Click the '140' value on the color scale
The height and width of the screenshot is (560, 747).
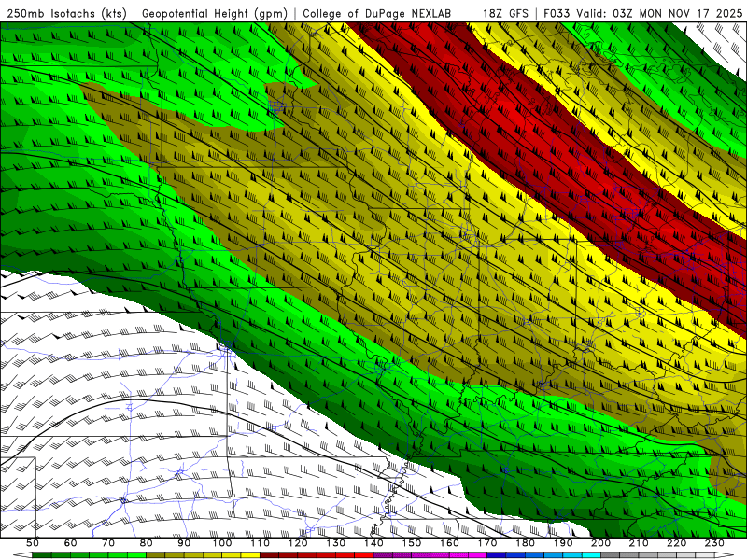(x=374, y=543)
